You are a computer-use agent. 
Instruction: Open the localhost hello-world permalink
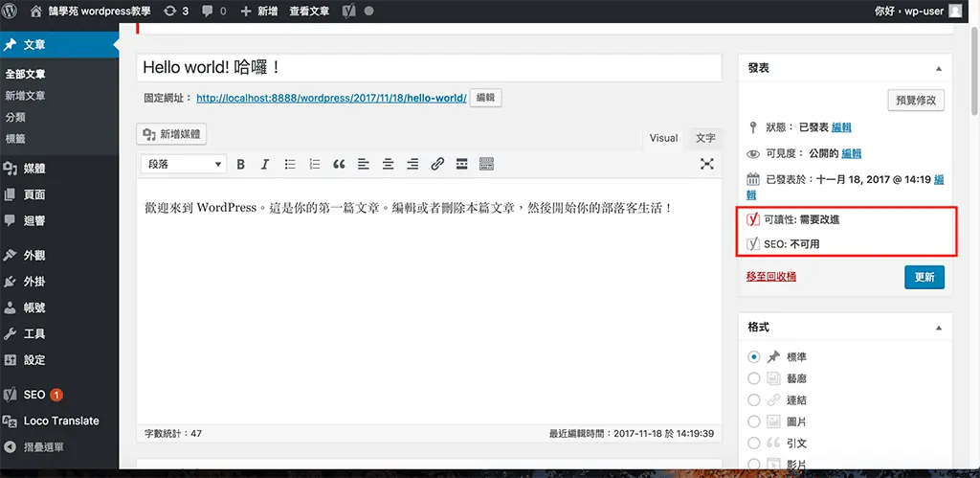[331, 99]
